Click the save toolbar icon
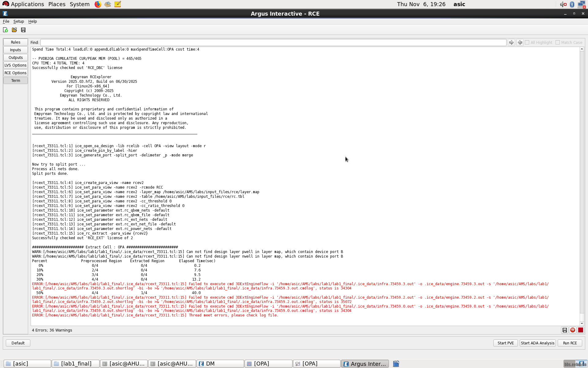 23,30
